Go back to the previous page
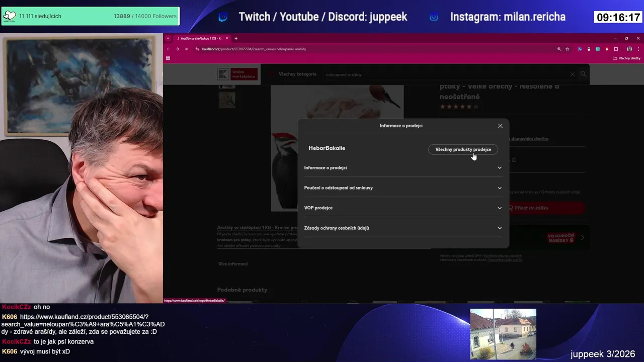Viewport: 644px width, 362px height. coord(169,49)
